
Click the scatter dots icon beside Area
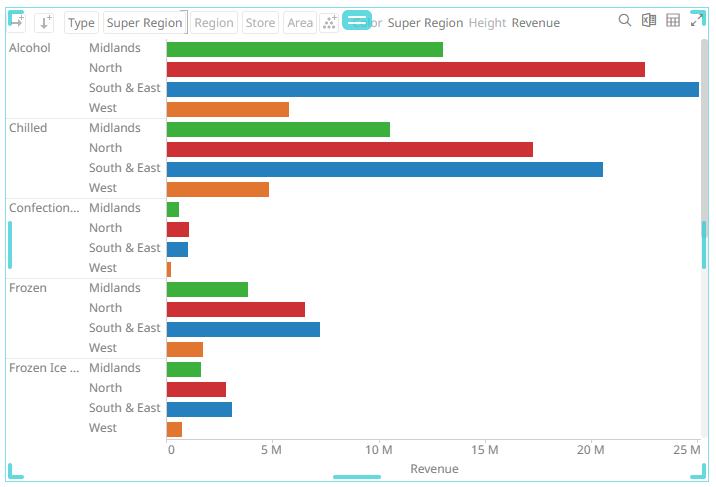pyautogui.click(x=329, y=23)
